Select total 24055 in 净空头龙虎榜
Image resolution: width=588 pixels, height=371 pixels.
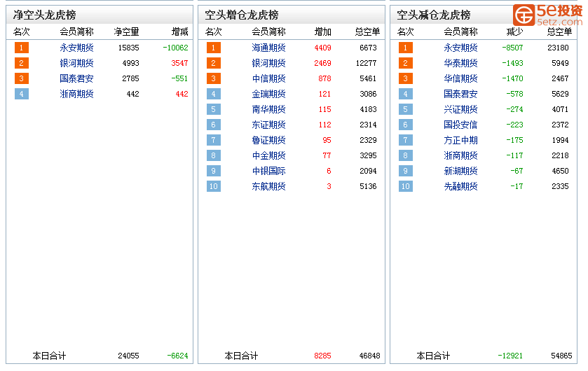coord(129,356)
